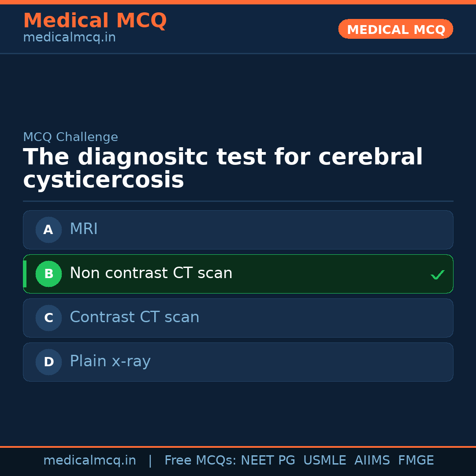
Task: Click the green left bar beside option B
Action: 25,274
